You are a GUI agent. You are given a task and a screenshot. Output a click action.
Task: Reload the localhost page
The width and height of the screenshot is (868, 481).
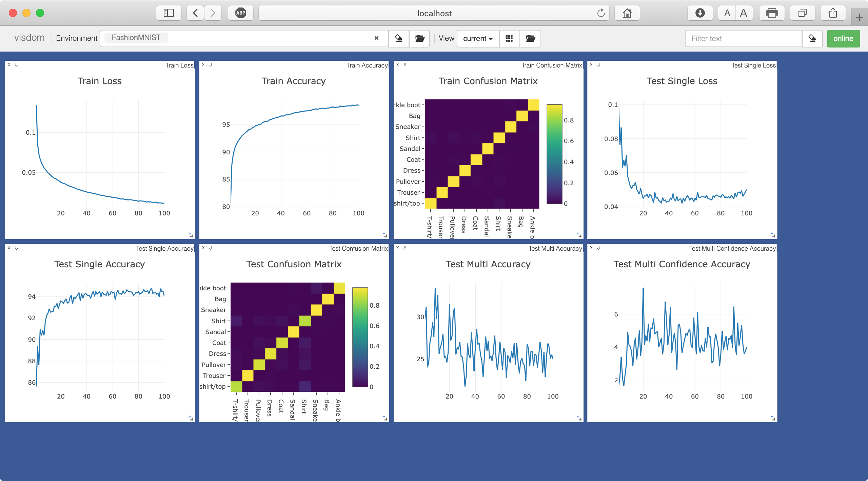click(x=601, y=13)
